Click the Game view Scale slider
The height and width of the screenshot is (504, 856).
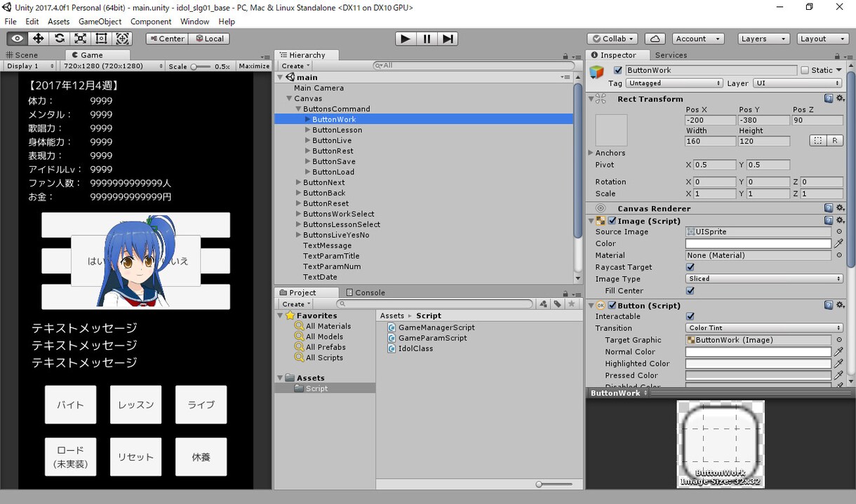(x=200, y=67)
